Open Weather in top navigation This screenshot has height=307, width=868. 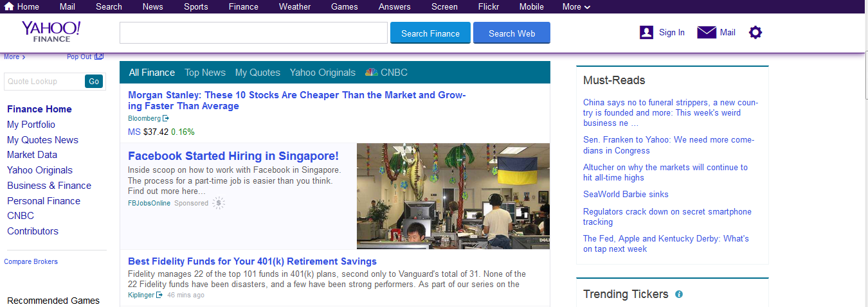click(x=295, y=6)
